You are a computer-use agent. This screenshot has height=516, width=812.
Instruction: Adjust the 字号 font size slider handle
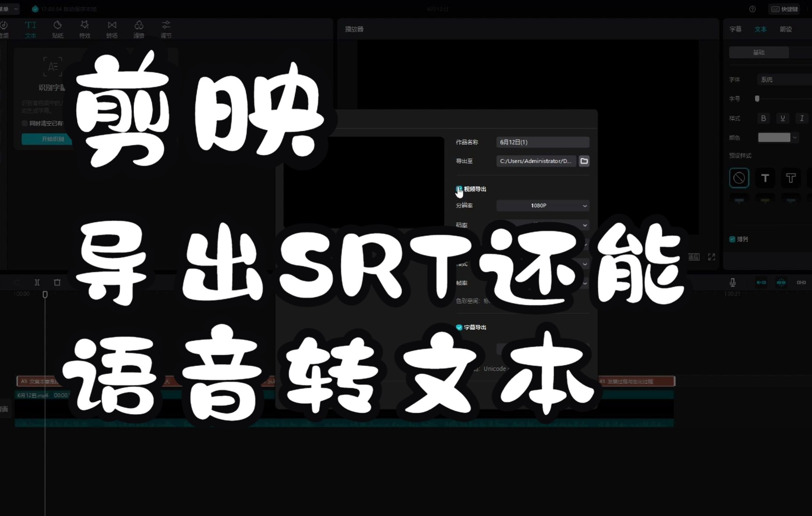tap(757, 99)
